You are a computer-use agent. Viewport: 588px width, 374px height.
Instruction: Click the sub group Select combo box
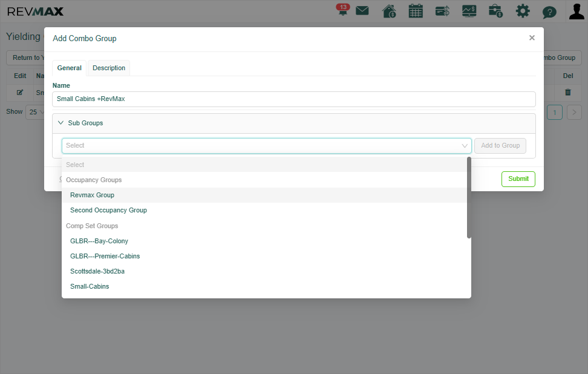[x=266, y=146]
